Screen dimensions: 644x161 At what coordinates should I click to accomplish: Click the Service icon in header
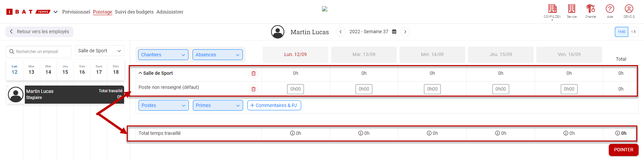[572, 9]
